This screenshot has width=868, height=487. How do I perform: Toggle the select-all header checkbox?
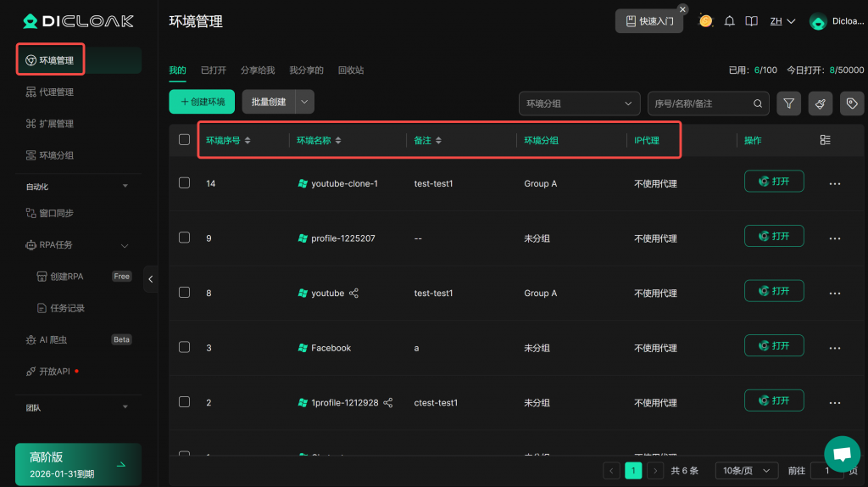[x=184, y=140]
